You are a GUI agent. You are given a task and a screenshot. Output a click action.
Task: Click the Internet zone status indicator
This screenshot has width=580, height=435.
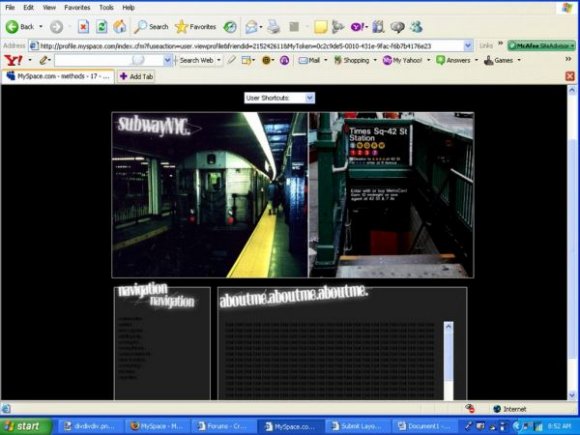click(x=510, y=409)
